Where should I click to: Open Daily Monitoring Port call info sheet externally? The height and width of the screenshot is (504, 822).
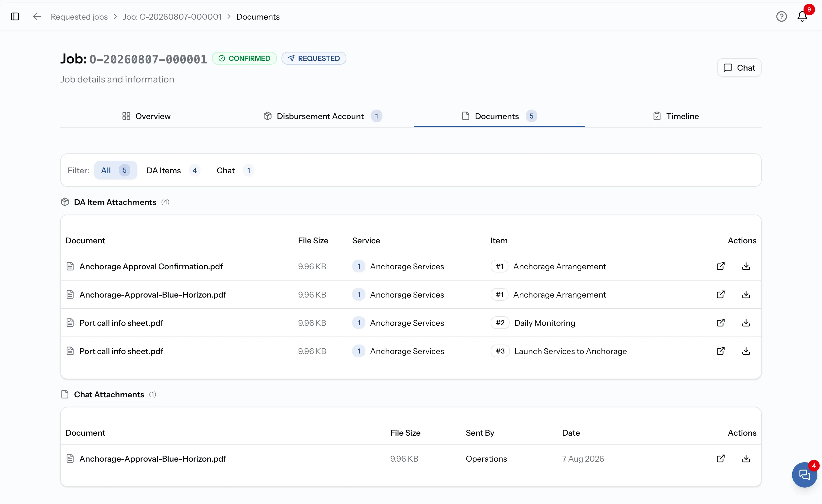[x=720, y=323]
